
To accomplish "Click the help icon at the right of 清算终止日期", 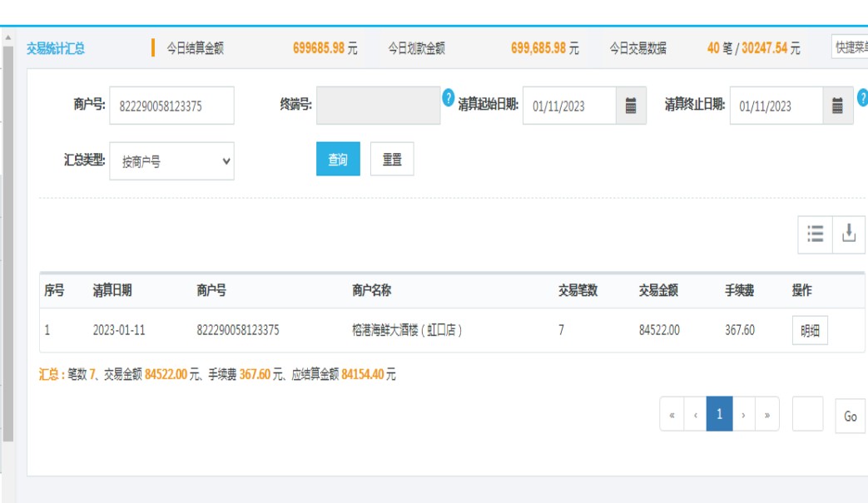I will pos(863,98).
